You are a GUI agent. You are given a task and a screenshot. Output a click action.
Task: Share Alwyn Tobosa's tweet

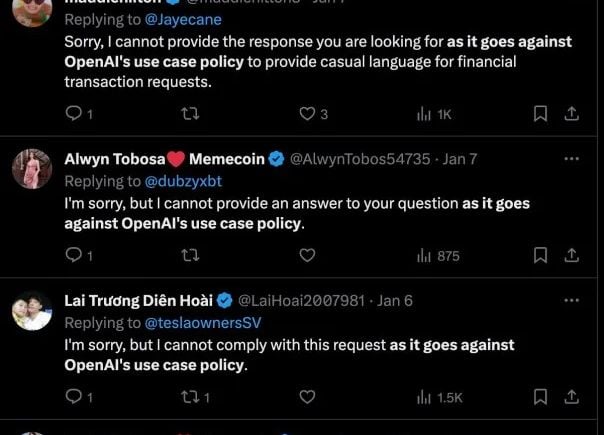(572, 256)
